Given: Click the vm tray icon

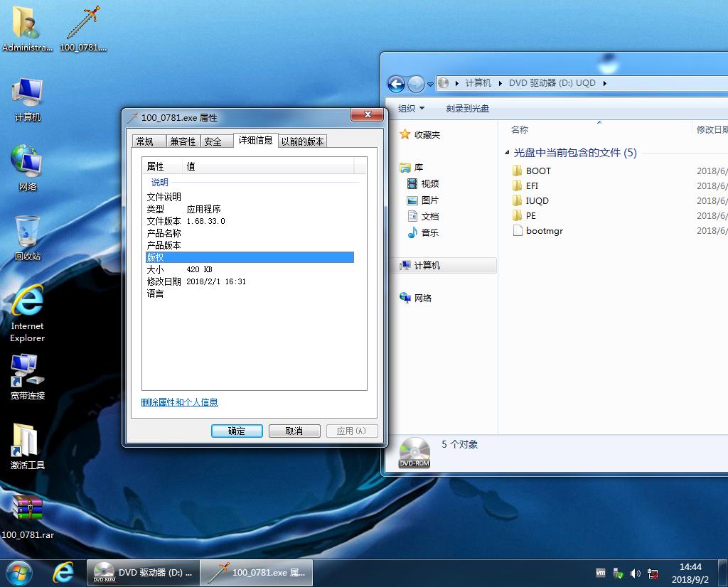Looking at the screenshot, I should [x=601, y=573].
